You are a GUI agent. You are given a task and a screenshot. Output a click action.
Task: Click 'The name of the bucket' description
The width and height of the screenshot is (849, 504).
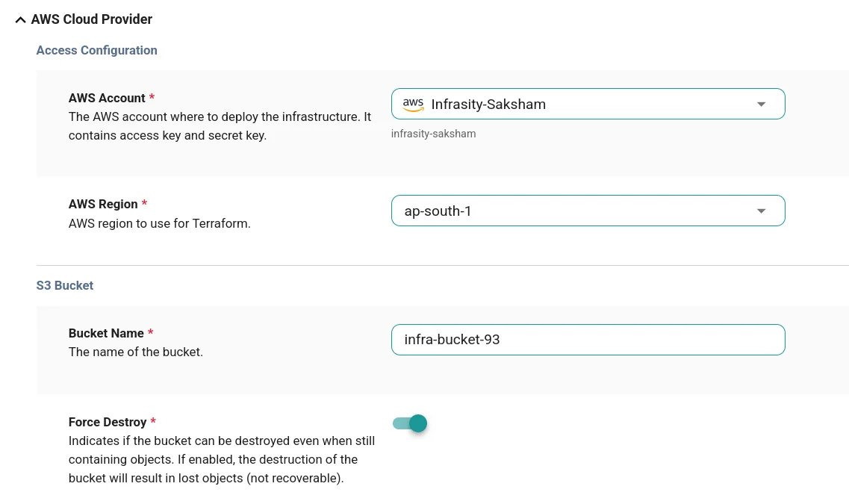point(135,352)
